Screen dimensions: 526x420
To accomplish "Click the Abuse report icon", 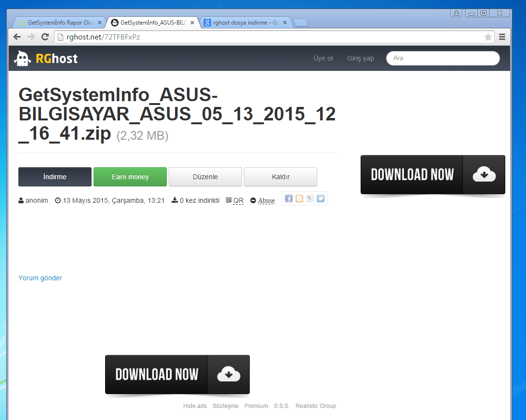I will 253,200.
